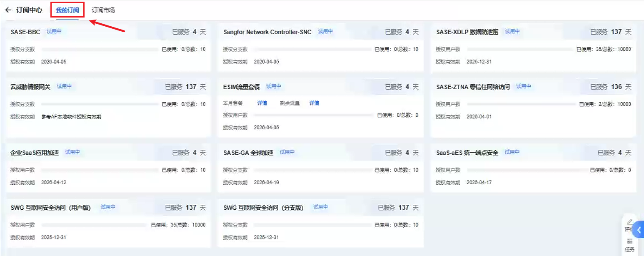Open 本月套餐 详情 link in ESIM card
The image size is (644, 256).
click(x=262, y=103)
